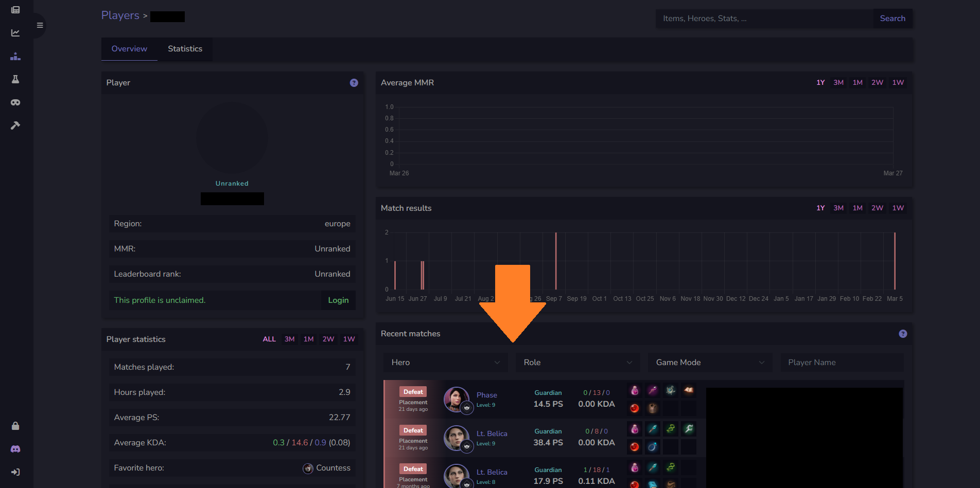Viewport: 980px width, 488px height.
Task: Open the Role filter dropdown
Action: click(x=577, y=363)
